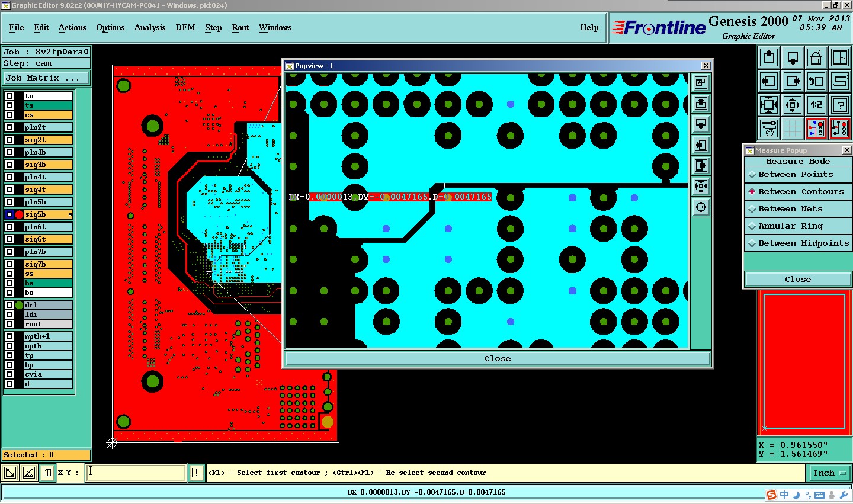This screenshot has width=853, height=504.
Task: Zoom in Popview with the inward-arrows icon
Action: 701,186
